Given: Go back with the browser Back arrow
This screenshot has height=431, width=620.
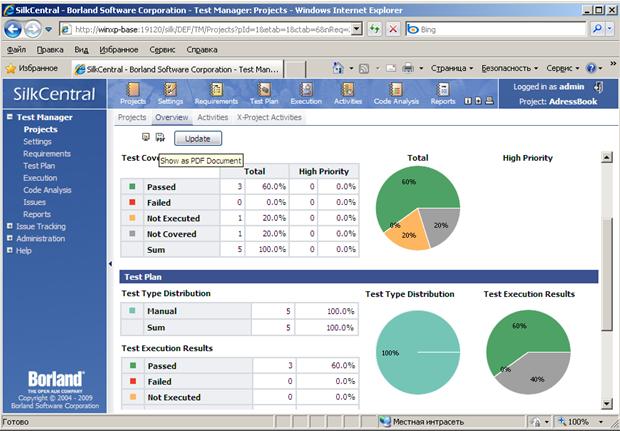Looking at the screenshot, I should pos(13,29).
